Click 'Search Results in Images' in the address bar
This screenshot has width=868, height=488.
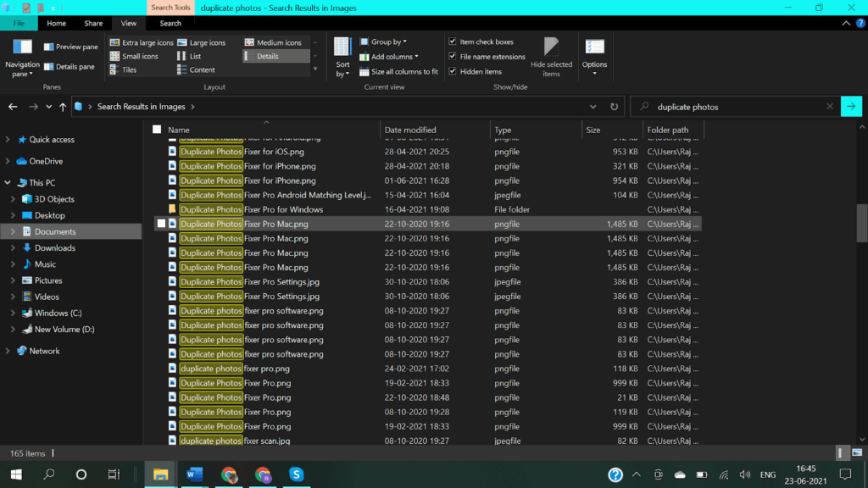pos(142,107)
